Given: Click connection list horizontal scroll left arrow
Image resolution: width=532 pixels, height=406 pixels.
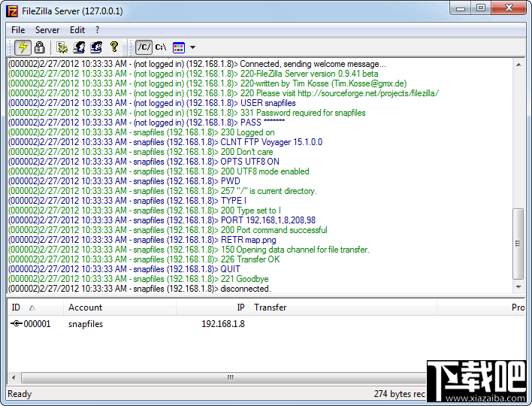Looking at the screenshot, I should click(x=14, y=377).
